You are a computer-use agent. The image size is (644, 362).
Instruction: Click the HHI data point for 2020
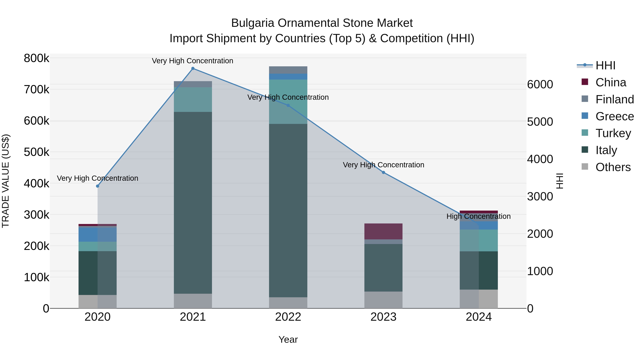click(x=97, y=186)
